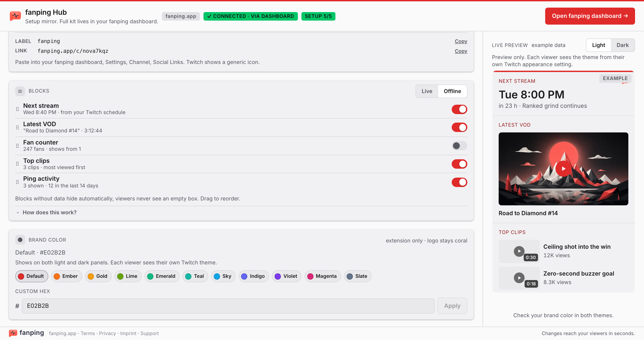
Task: Grab the drag handle for Next stream block
Action: click(17, 109)
